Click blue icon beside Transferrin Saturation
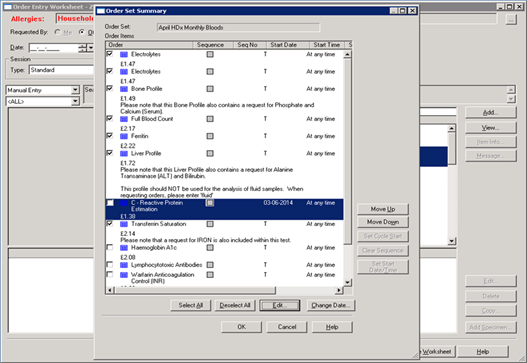 [x=124, y=224]
